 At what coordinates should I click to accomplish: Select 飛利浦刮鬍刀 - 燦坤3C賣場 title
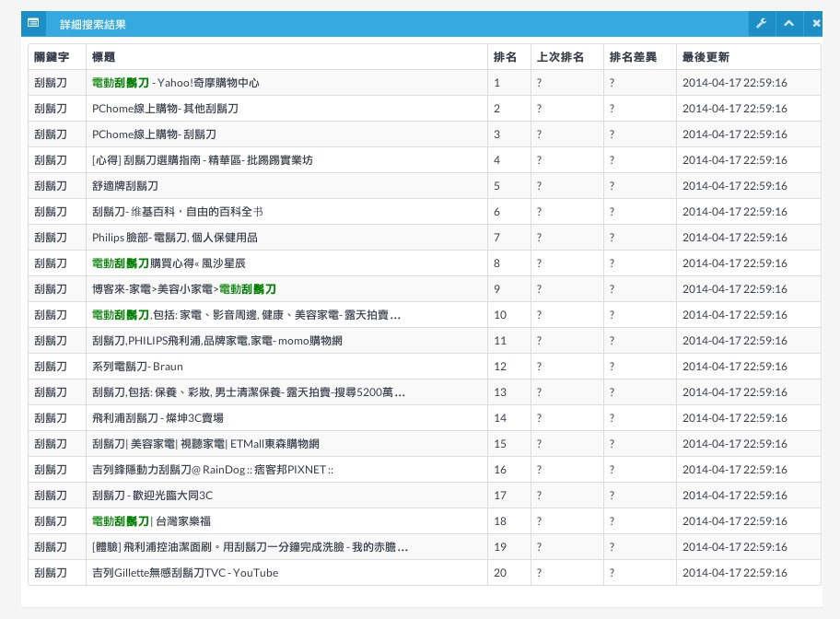coord(158,417)
